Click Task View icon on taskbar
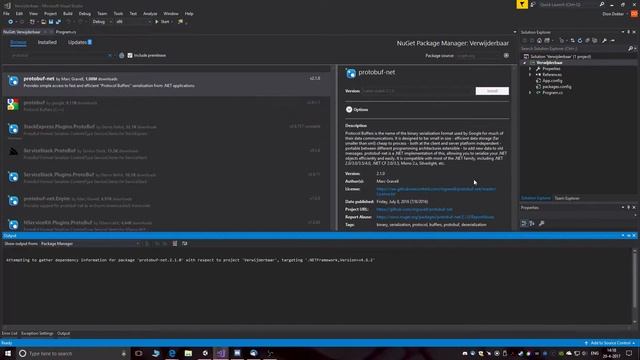Image resolution: width=640 pixels, height=360 pixels. click(139, 353)
